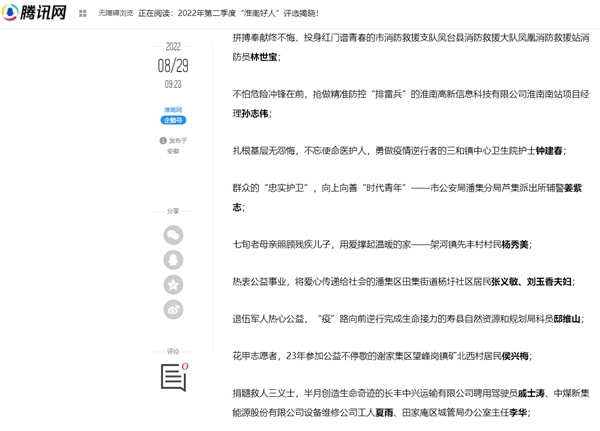Screen dimensions: 600x431
Task: Click the bold name 林世宝
Action: tap(265, 58)
